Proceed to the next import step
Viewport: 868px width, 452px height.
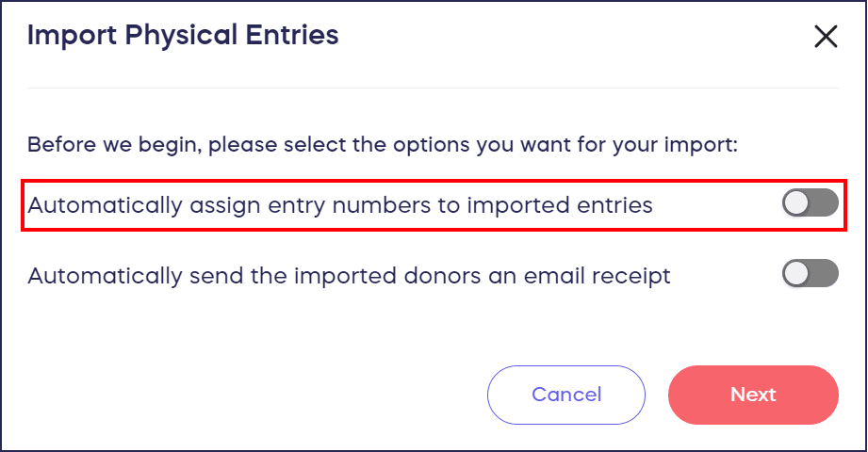pos(753,395)
